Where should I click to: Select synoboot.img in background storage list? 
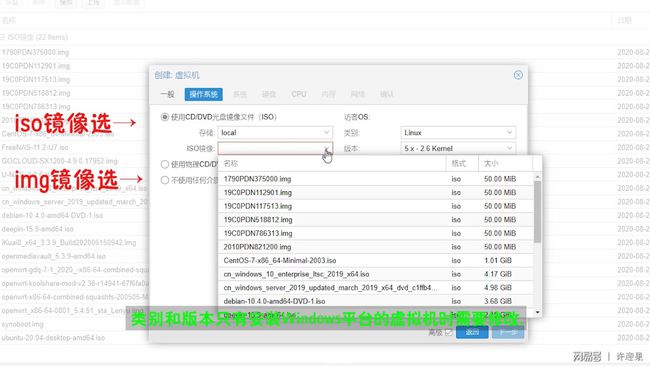(22, 324)
